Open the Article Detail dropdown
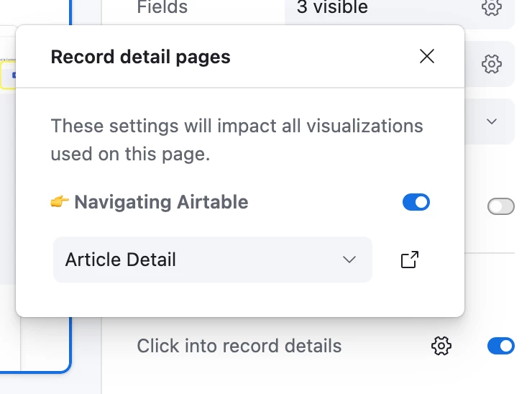 (x=213, y=260)
